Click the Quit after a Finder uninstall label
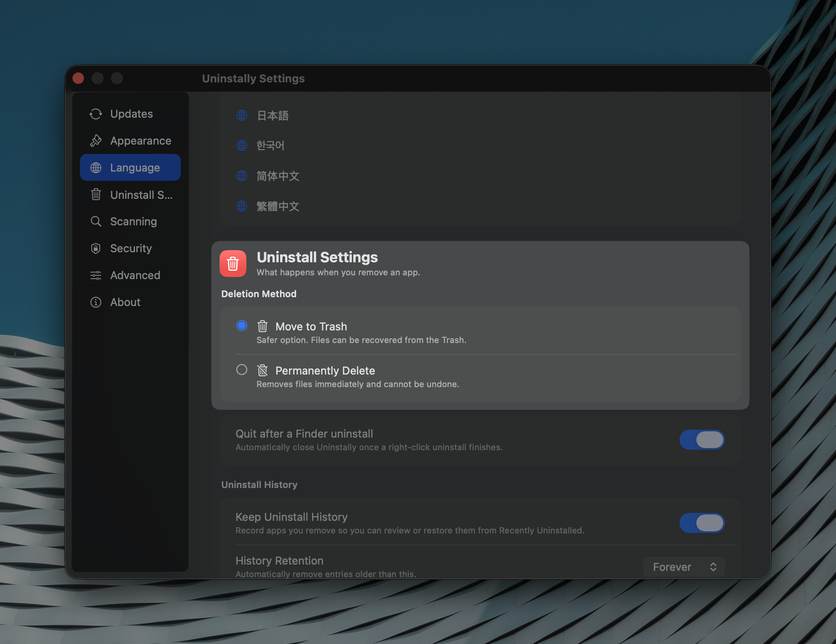Screen dimensions: 836x644 pyautogui.click(x=304, y=434)
